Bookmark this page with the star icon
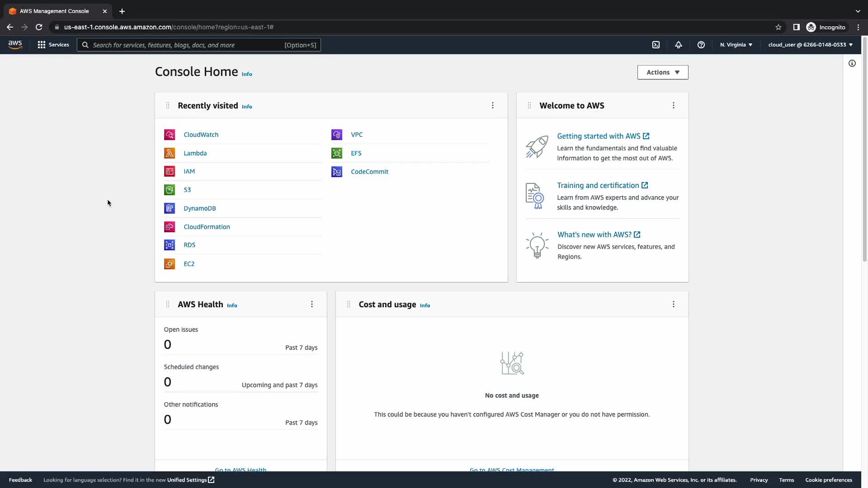The width and height of the screenshot is (868, 488). (x=778, y=27)
